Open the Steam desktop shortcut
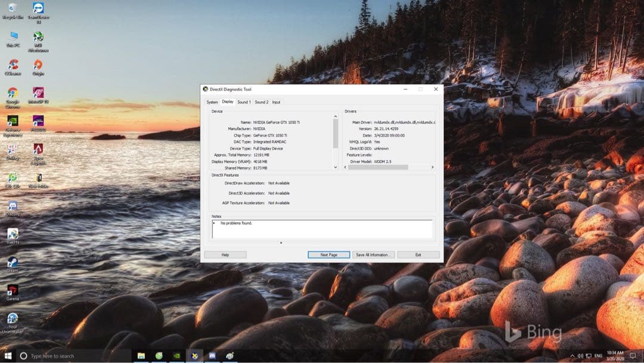The height and width of the screenshot is (363, 644). coord(13,263)
